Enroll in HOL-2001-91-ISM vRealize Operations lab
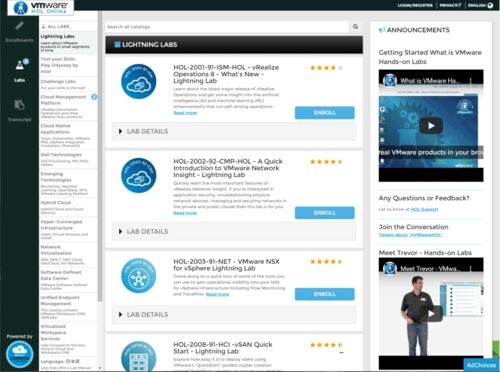The width and height of the screenshot is (500, 372). (324, 113)
